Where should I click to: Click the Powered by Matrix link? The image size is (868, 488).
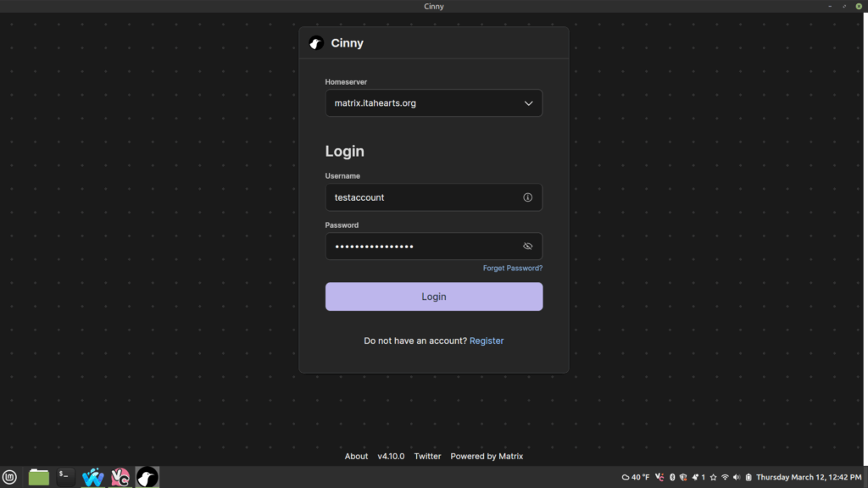pos(487,456)
